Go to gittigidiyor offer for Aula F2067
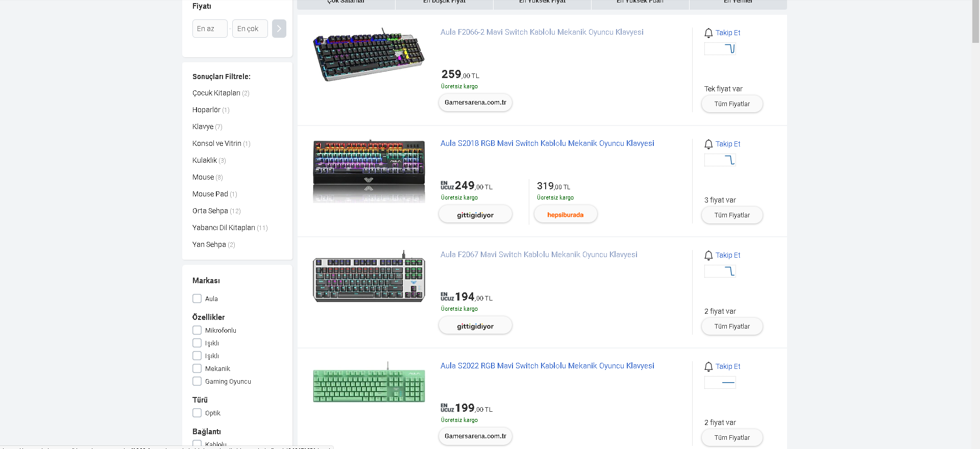The height and width of the screenshot is (449, 980). pyautogui.click(x=475, y=326)
